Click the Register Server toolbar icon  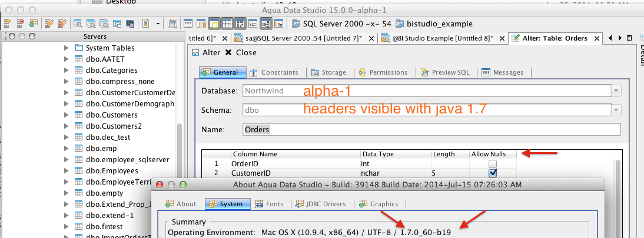[x=6, y=24]
